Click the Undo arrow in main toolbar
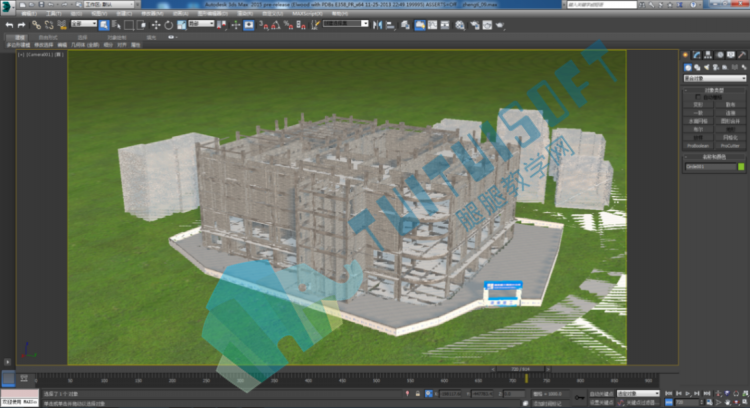The width and height of the screenshot is (750, 408). pyautogui.click(x=10, y=25)
